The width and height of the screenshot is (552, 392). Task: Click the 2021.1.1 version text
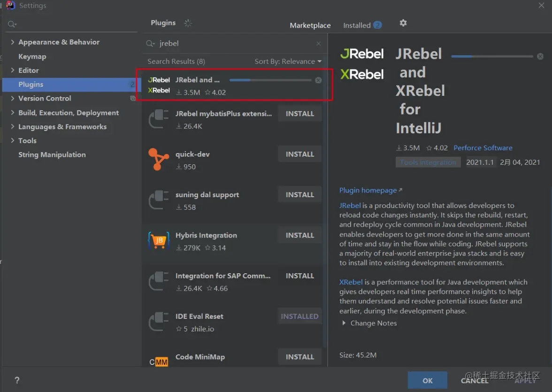480,162
